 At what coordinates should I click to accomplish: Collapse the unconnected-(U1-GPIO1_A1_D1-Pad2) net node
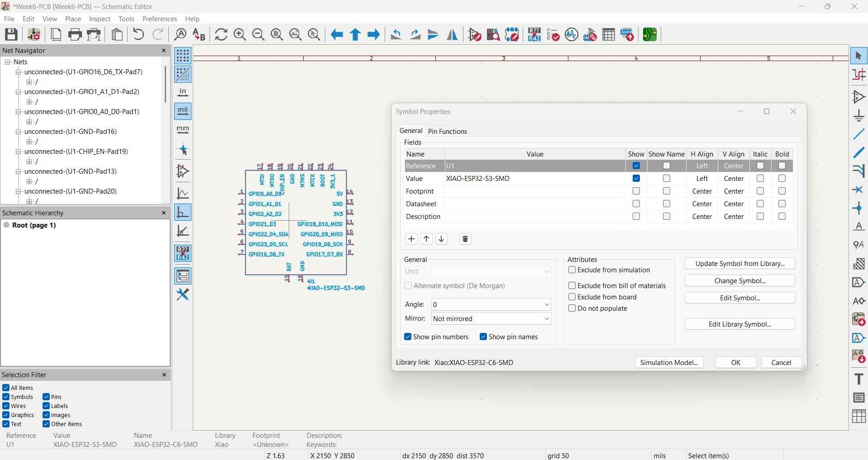click(19, 92)
